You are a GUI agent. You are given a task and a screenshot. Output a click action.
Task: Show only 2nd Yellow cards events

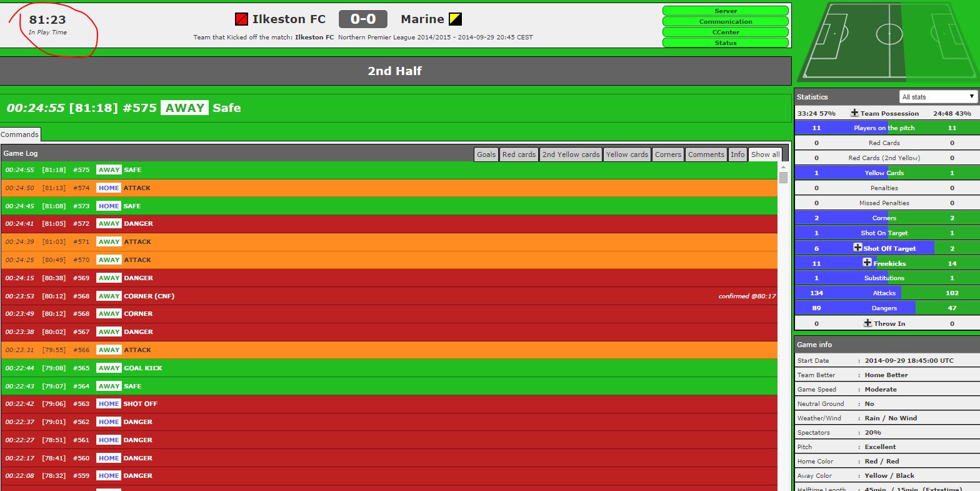tap(571, 154)
